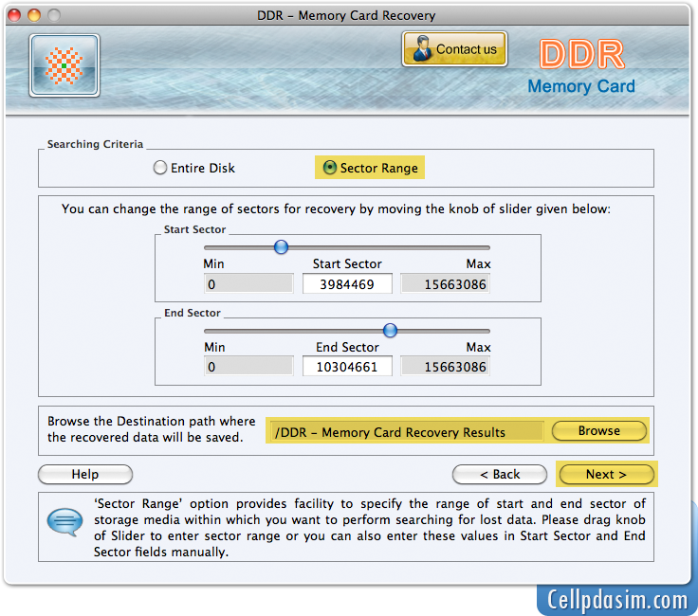Click the End Sector slider knob
698x616 pixels.
pos(390,330)
